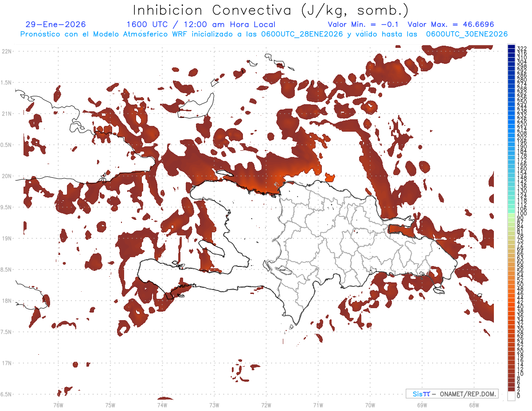Screen dimensions: 532x411
Task: Click the '18N' latitude label
Action: point(7,301)
